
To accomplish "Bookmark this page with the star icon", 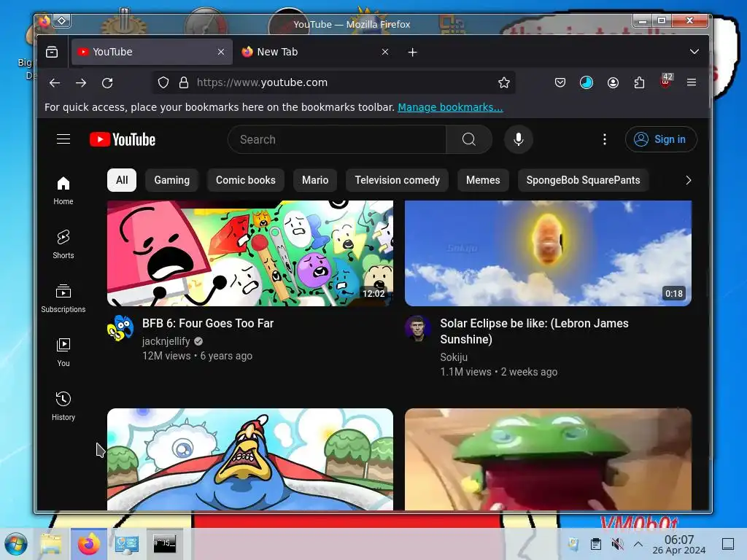I will click(x=503, y=83).
